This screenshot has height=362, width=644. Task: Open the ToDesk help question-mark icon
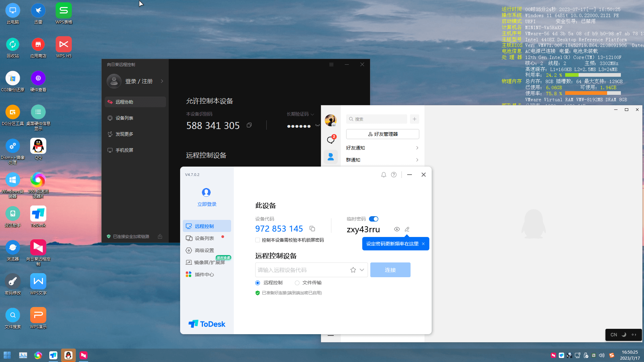point(394,175)
